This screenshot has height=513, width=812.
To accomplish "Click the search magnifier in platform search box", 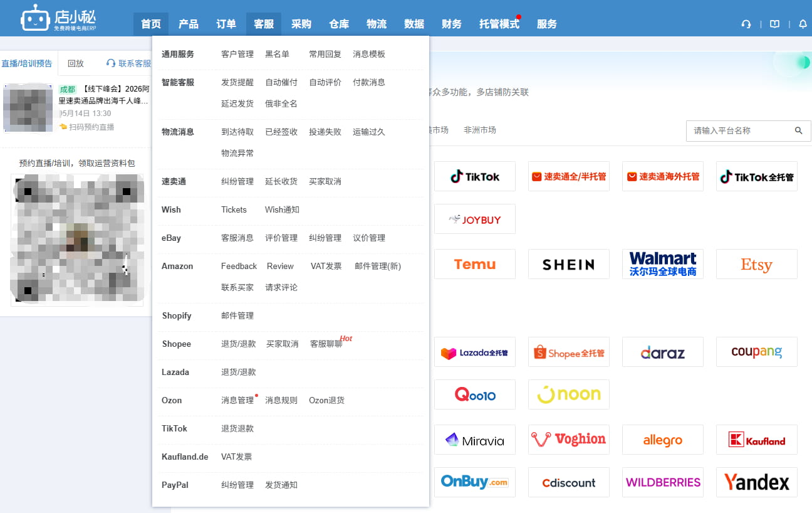I will click(798, 130).
